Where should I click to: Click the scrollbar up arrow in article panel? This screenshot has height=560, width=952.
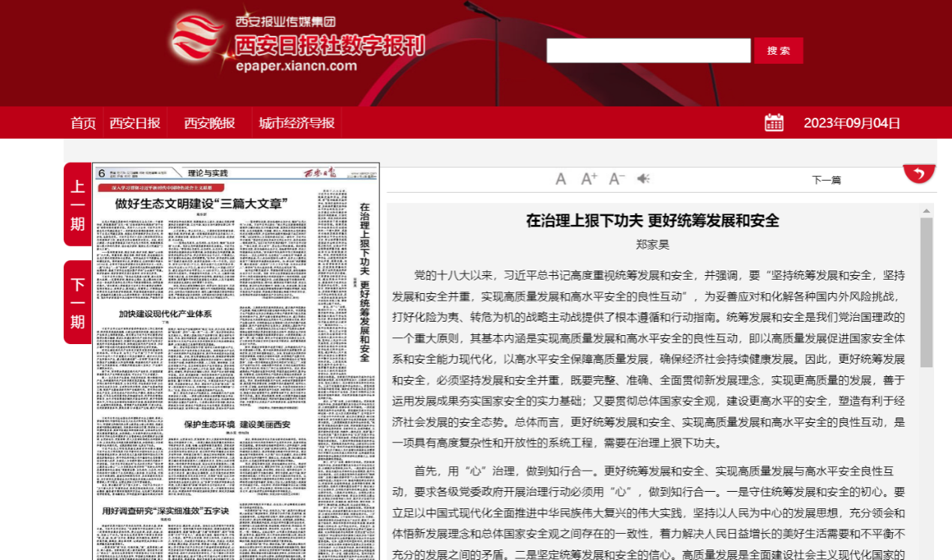[x=927, y=211]
